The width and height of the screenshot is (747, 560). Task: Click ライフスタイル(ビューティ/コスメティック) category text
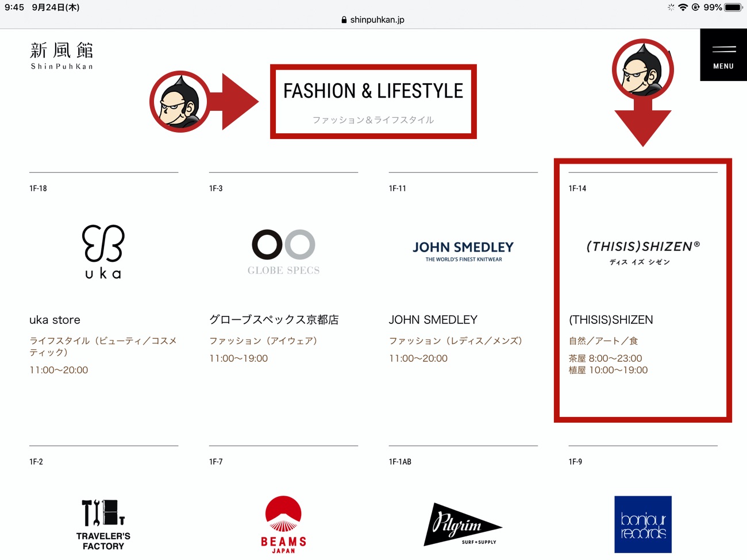click(103, 346)
